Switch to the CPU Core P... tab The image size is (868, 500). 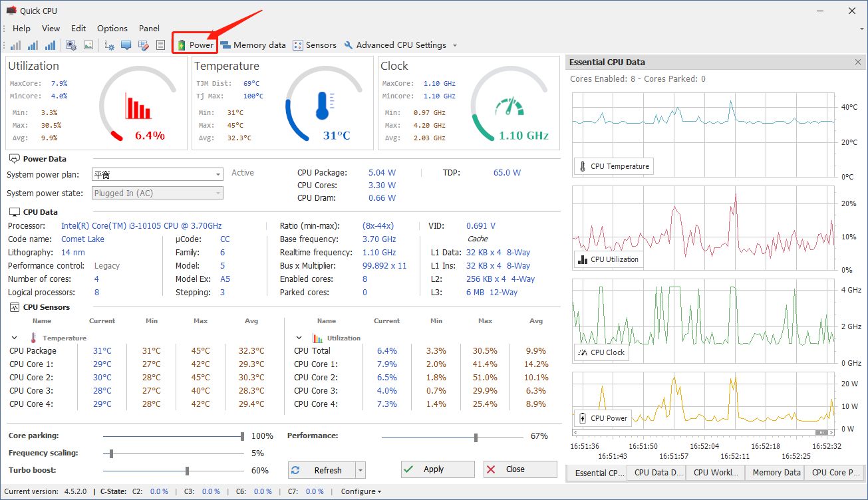(x=834, y=473)
